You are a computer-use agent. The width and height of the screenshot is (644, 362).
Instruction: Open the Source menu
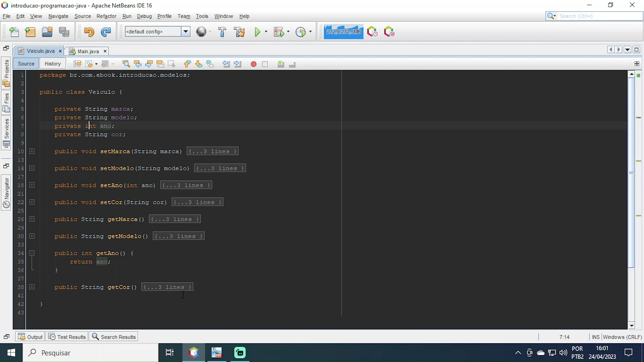[83, 16]
